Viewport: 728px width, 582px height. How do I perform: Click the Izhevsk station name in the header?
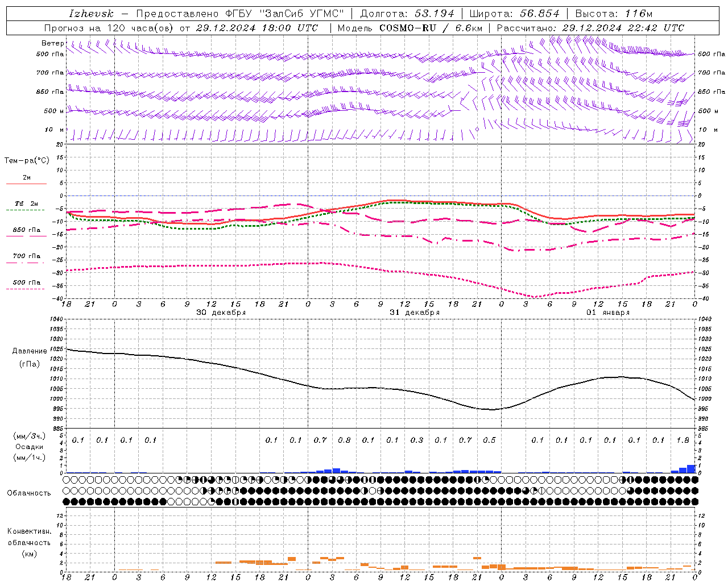pyautogui.click(x=91, y=14)
